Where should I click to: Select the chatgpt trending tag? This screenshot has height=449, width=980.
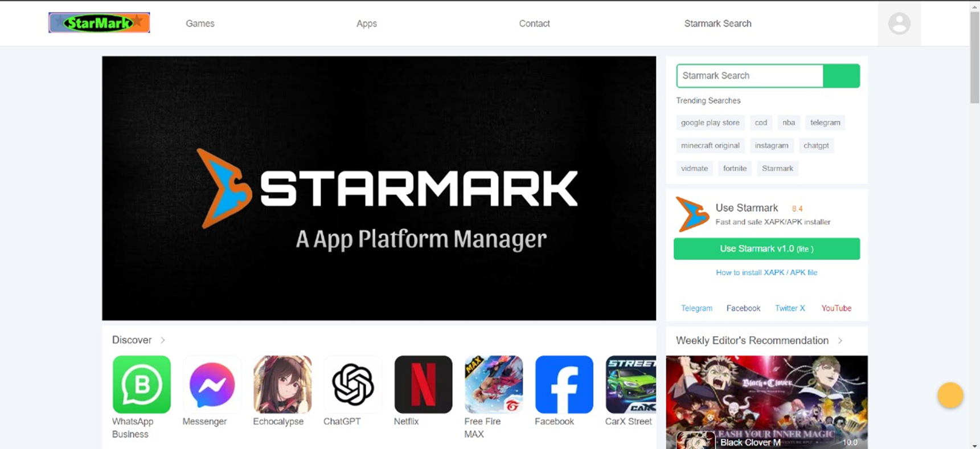point(816,145)
